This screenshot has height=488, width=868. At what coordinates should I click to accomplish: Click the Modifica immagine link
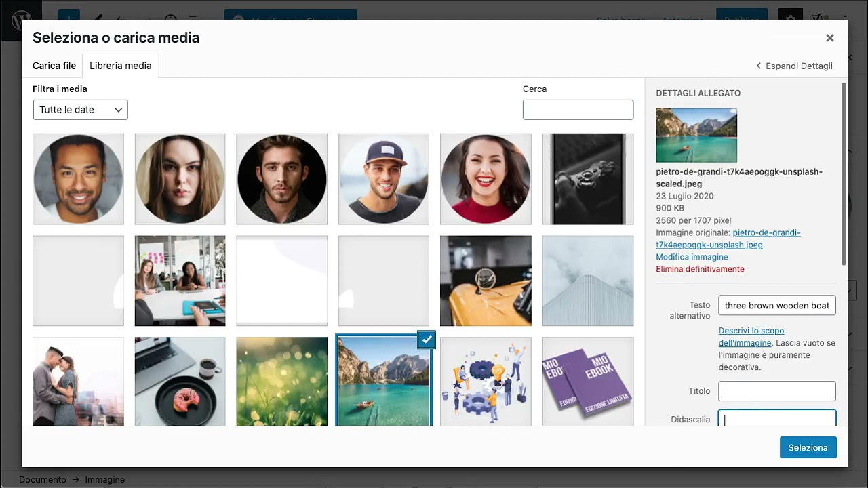pyautogui.click(x=692, y=257)
